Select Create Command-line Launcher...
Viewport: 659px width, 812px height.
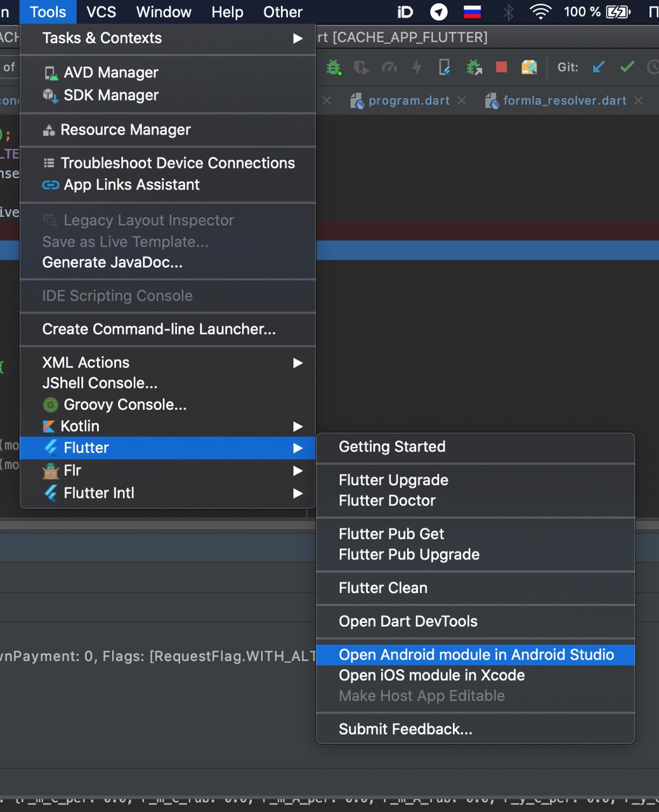point(168,329)
